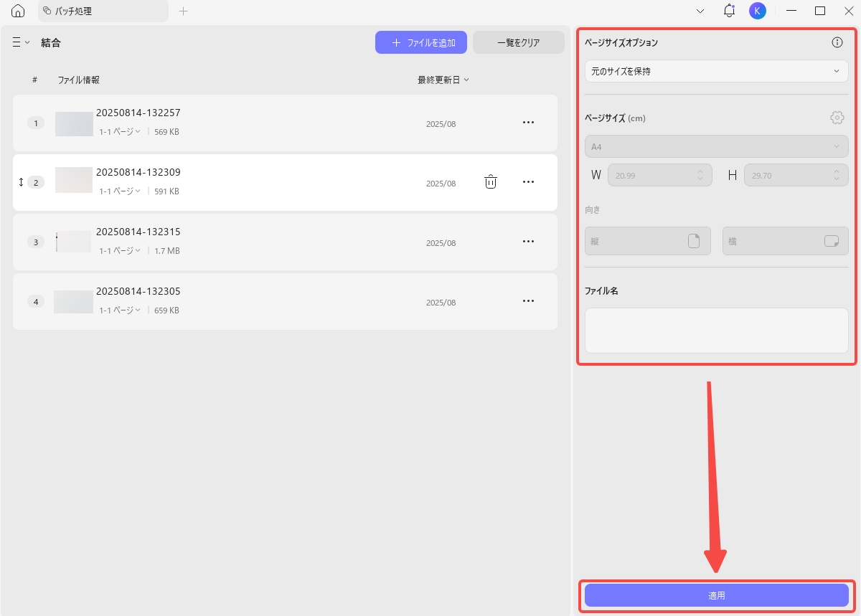Click row number 3 badge
Viewport: 861px width, 616px height.
[36, 242]
